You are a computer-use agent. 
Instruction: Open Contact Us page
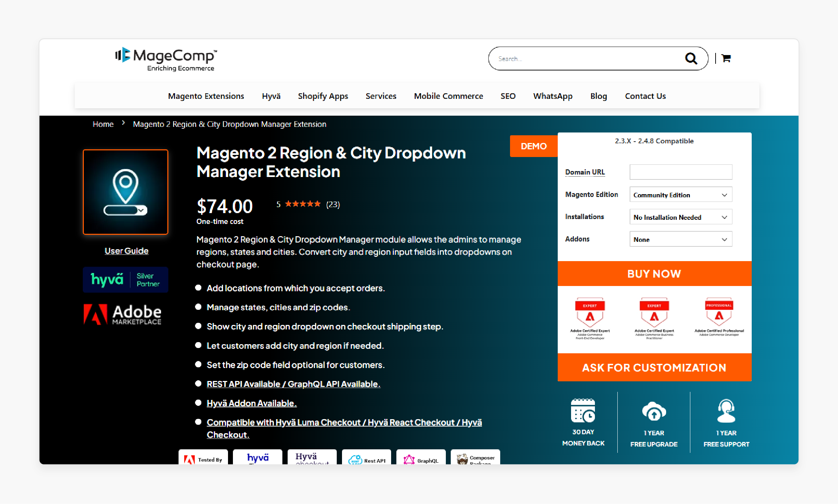click(x=645, y=96)
